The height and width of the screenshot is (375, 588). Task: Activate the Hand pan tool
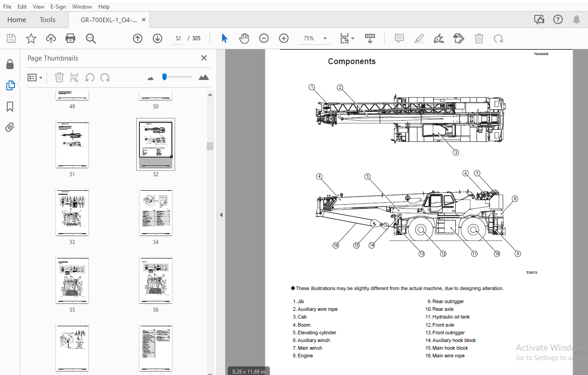244,38
